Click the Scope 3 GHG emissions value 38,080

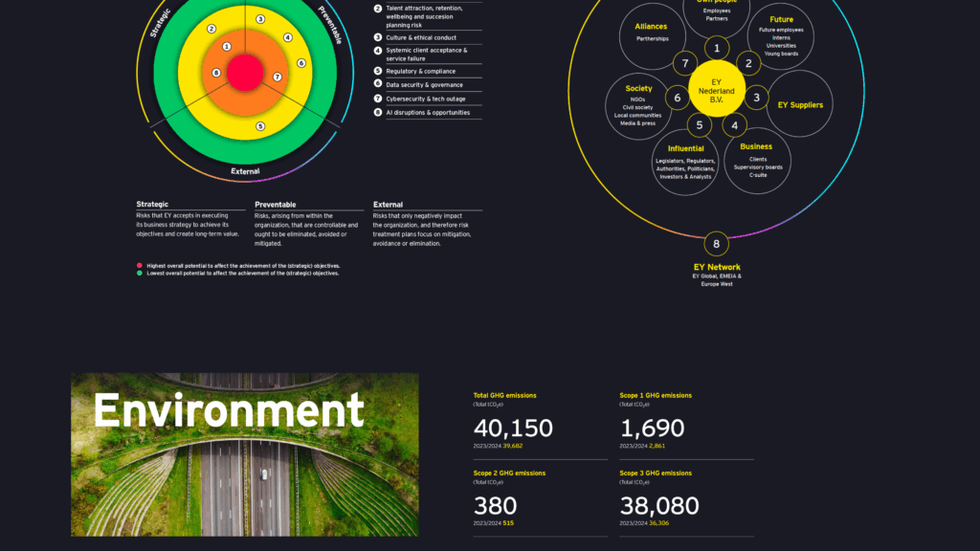coord(659,506)
